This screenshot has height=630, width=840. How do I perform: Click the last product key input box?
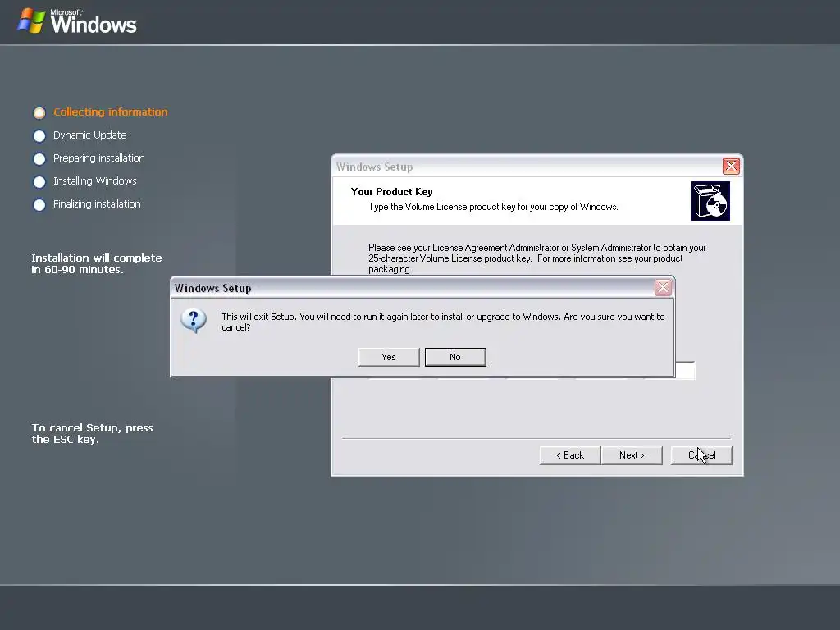point(685,370)
